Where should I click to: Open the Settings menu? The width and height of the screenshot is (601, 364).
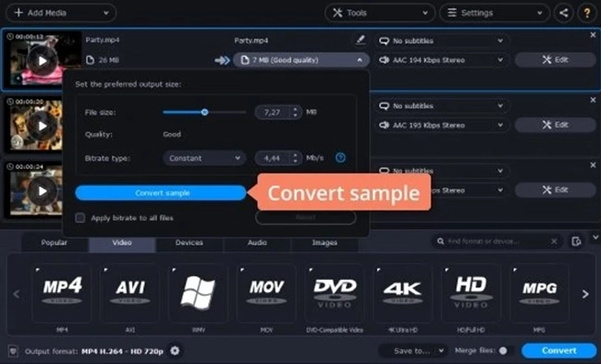pos(494,13)
